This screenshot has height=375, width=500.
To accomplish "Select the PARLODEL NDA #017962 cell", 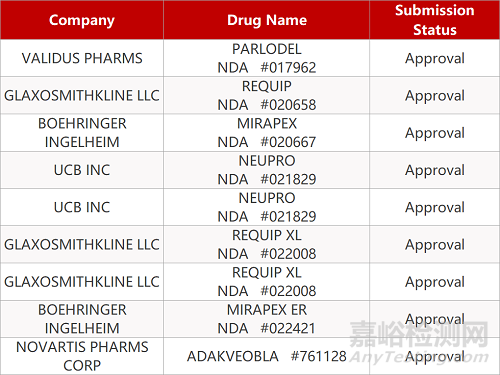I will (266, 58).
